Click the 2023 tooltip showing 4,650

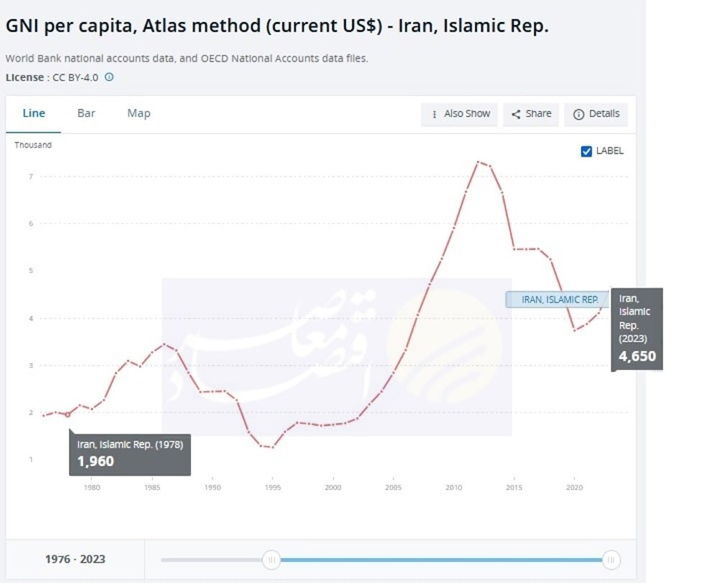coord(636,329)
